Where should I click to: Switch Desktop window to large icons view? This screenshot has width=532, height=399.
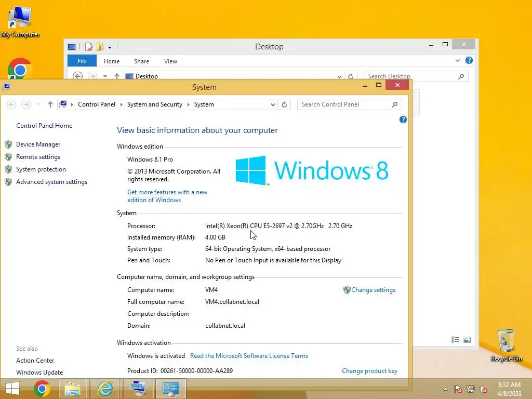click(x=467, y=340)
